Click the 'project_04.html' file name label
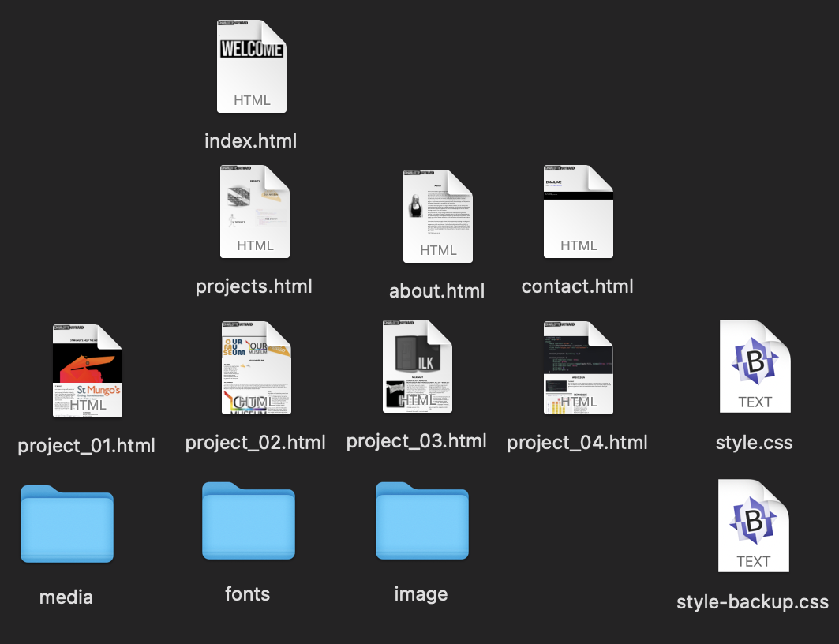This screenshot has height=644, width=839. point(577,442)
